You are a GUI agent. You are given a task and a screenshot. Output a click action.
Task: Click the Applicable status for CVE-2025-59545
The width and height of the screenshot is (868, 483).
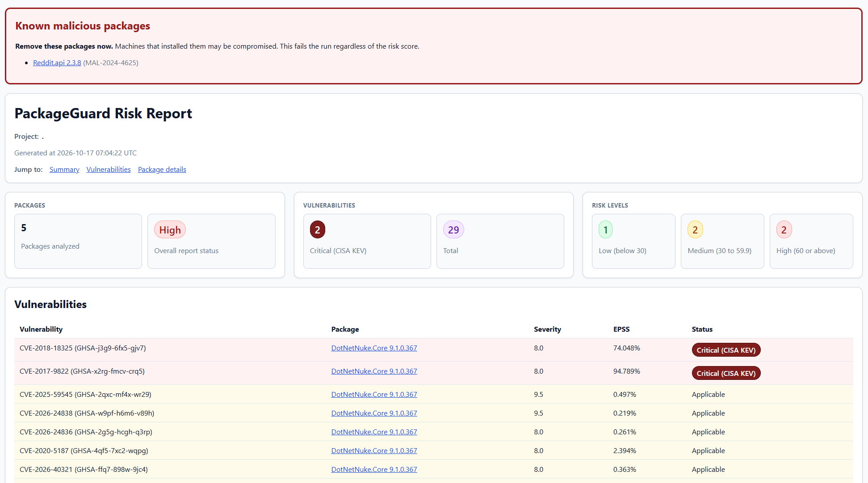(709, 395)
